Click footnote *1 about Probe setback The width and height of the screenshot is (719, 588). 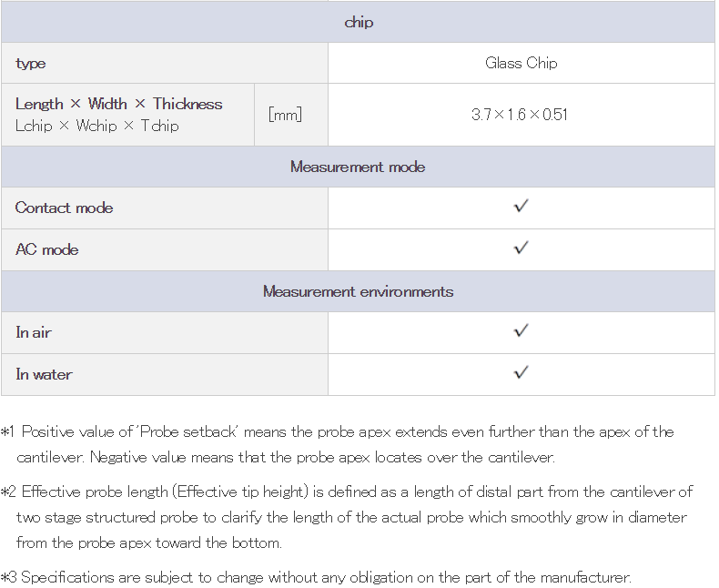coord(337,444)
